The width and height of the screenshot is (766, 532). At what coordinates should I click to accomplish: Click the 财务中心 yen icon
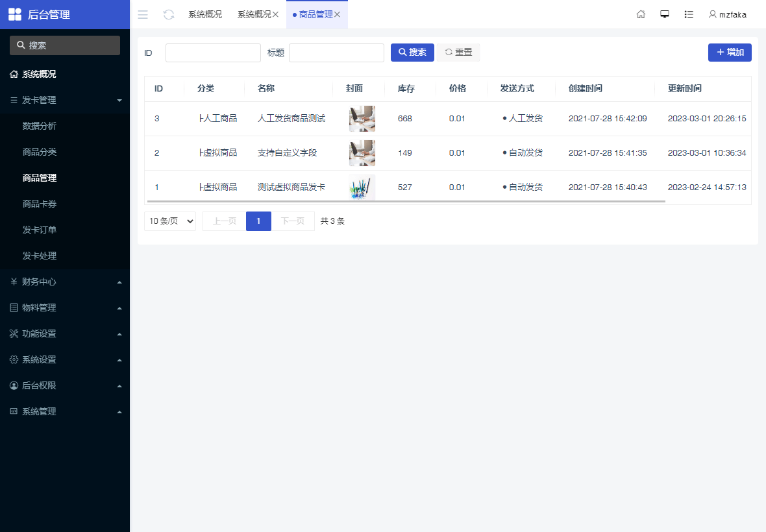[14, 282]
